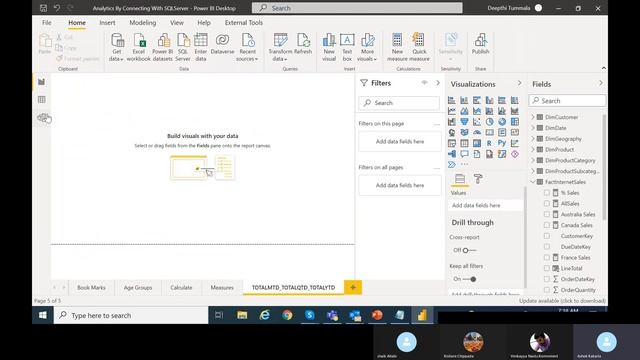Screen dimensions: 640x360
Task: Select the pie chart visual
Action: (489, 122)
